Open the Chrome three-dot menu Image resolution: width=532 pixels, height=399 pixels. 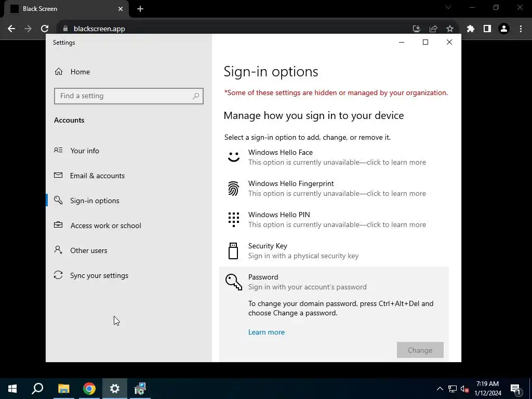[x=521, y=29]
